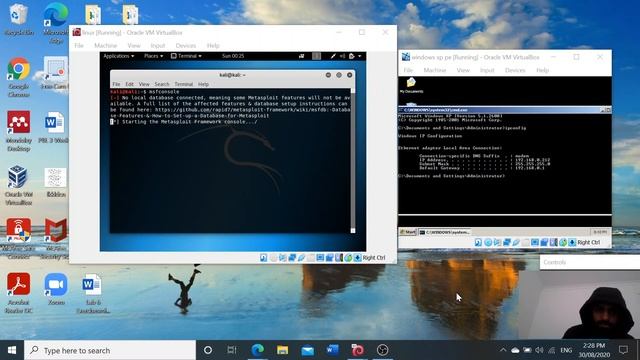The width and height of the screenshot is (640, 360).
Task: Click keyboard capture arrow icon in linux VM status bar
Action: [x=358, y=258]
